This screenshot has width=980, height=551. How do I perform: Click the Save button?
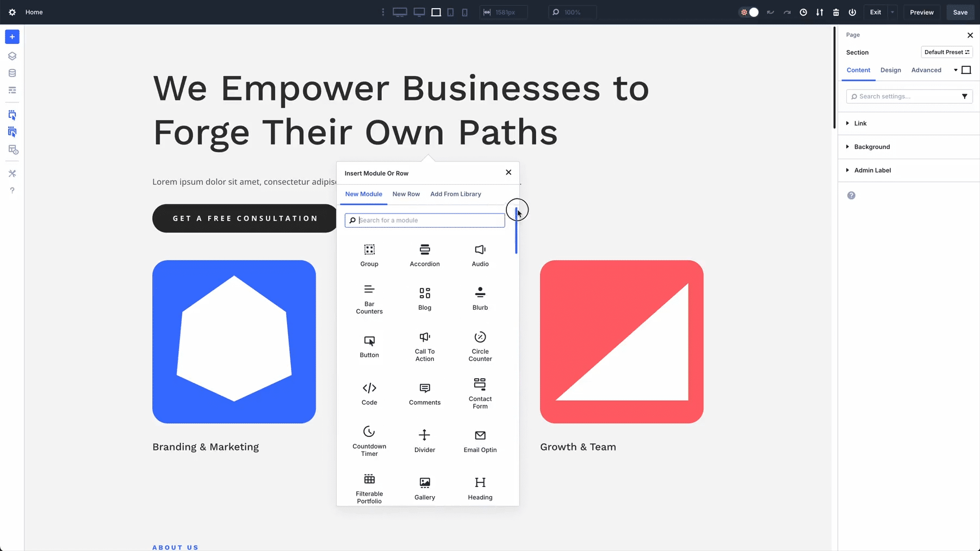pos(960,12)
